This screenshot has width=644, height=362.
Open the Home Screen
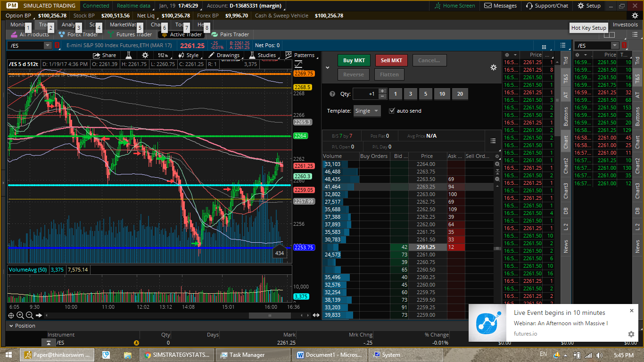pyautogui.click(x=454, y=6)
